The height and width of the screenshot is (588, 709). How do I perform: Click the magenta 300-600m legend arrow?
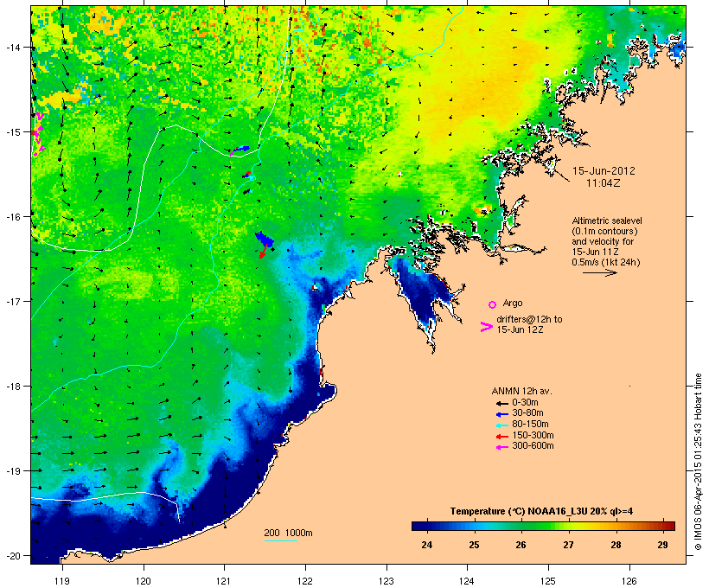(x=501, y=447)
